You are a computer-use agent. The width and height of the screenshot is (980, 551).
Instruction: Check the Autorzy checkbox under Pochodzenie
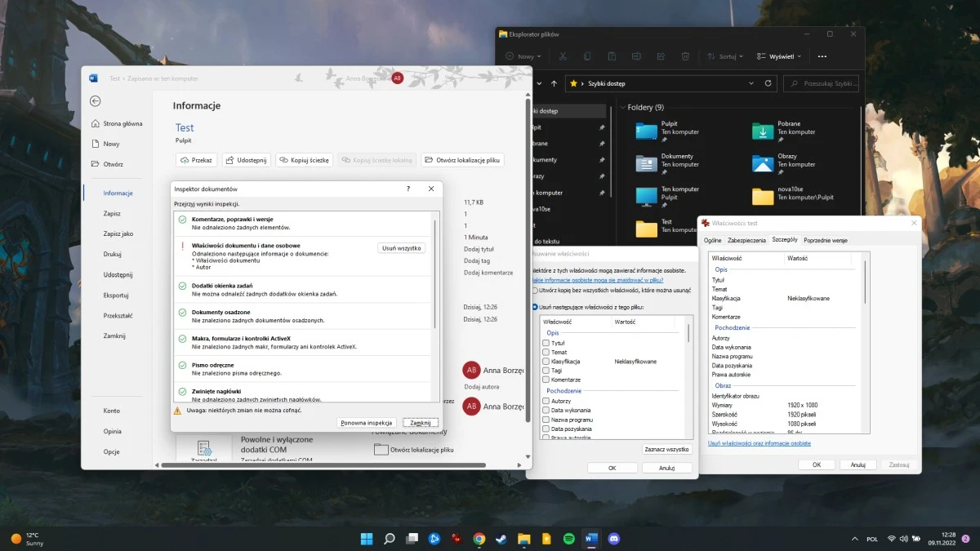pos(546,399)
